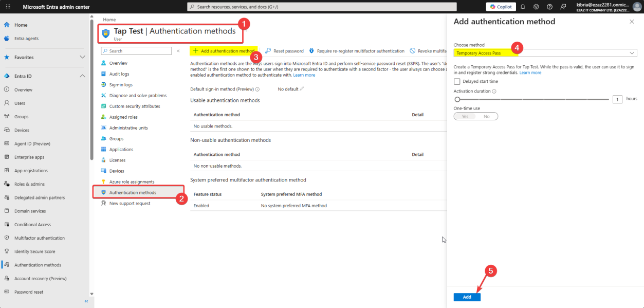The image size is (644, 308).
Task: Open Administrative units blade item
Action: [128, 128]
